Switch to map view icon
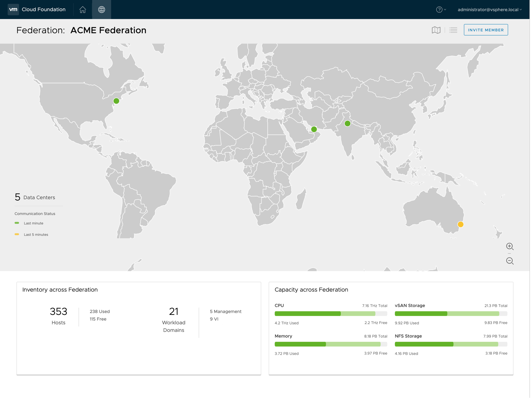 (x=436, y=30)
